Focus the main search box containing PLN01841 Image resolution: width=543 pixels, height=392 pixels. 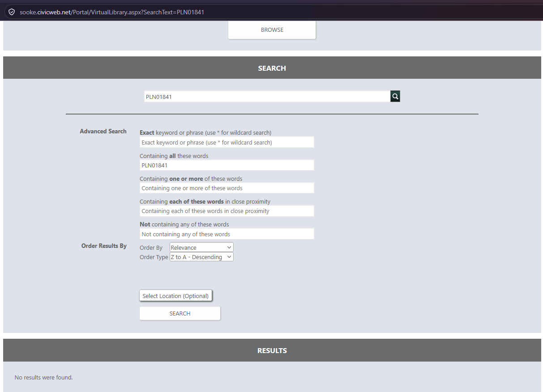pos(267,96)
